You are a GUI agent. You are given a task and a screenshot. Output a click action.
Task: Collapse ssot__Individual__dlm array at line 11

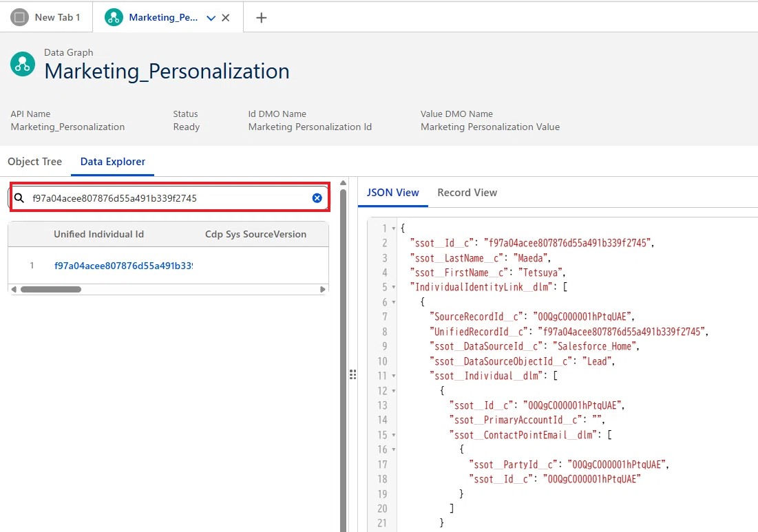click(x=394, y=376)
